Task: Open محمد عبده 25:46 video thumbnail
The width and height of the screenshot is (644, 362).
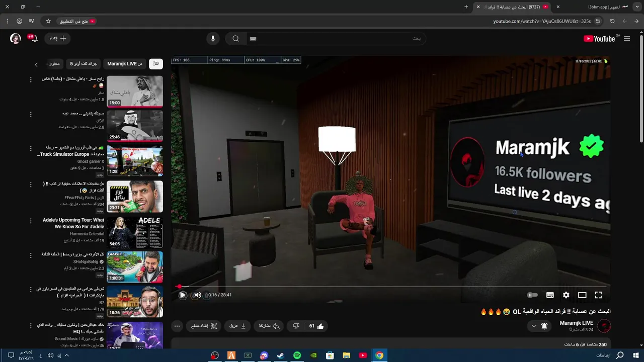Action: (135, 126)
